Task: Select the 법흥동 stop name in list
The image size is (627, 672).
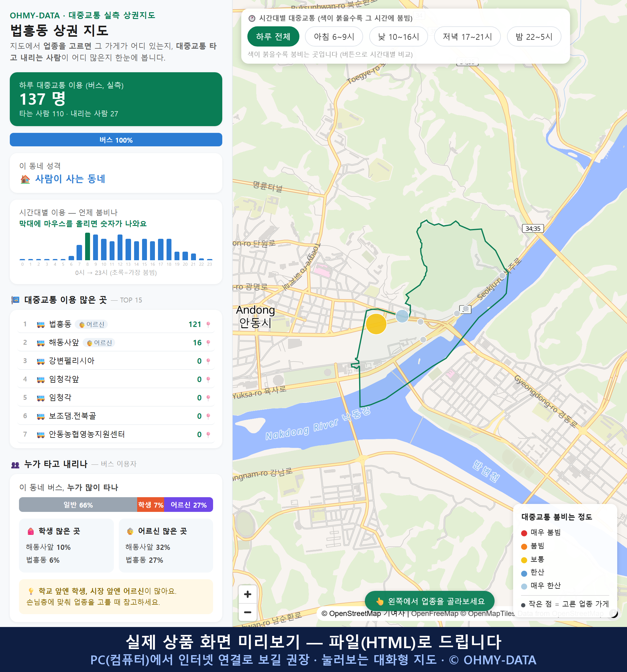Action: (x=60, y=324)
